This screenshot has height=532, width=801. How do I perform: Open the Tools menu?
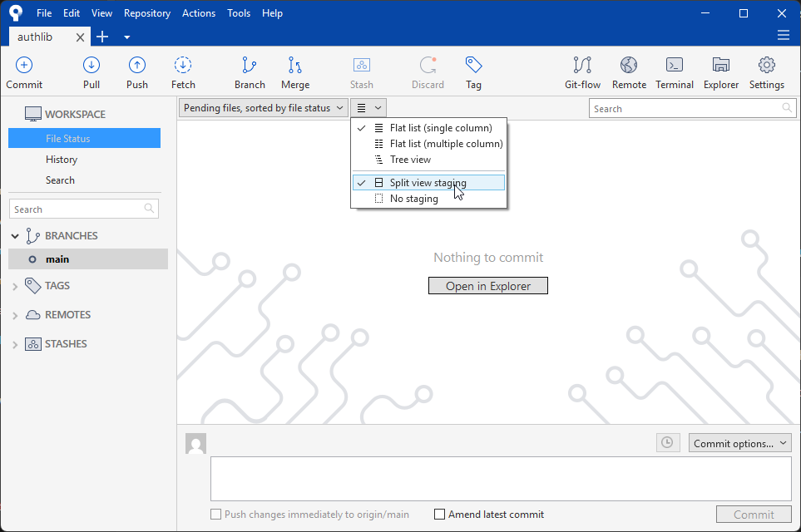tap(239, 13)
